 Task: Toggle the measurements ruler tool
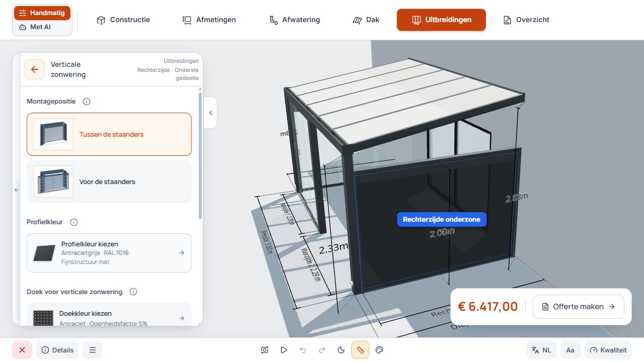click(360, 350)
